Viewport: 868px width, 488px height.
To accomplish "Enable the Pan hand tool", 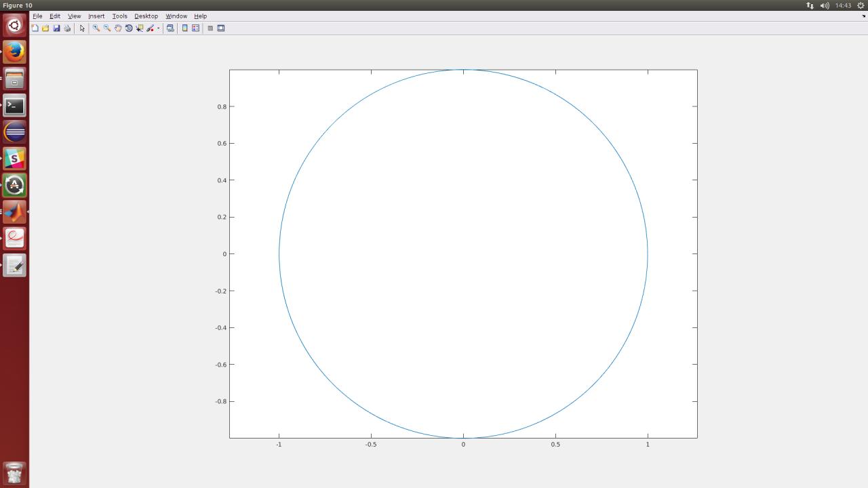I will pos(118,28).
